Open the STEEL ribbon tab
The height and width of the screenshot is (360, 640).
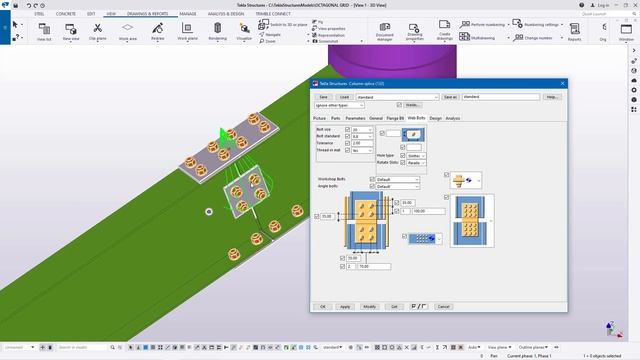(39, 13)
